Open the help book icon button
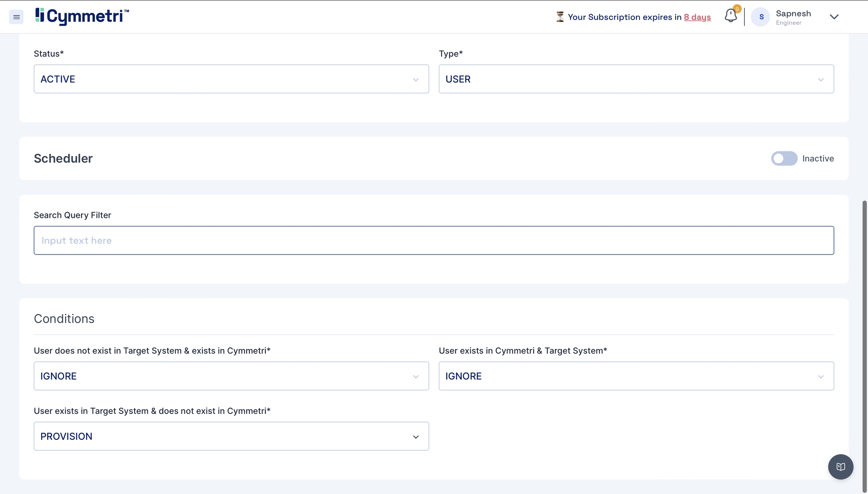This screenshot has height=494, width=868. coord(840,467)
